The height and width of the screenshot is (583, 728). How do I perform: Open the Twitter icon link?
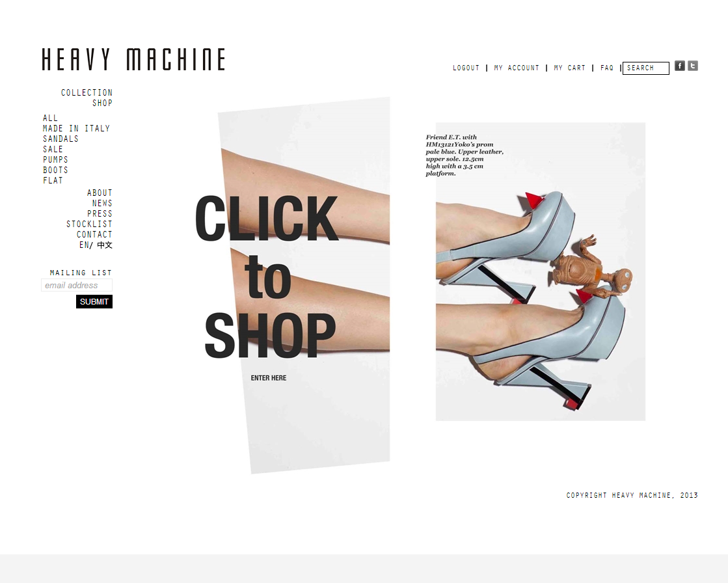[x=693, y=66]
